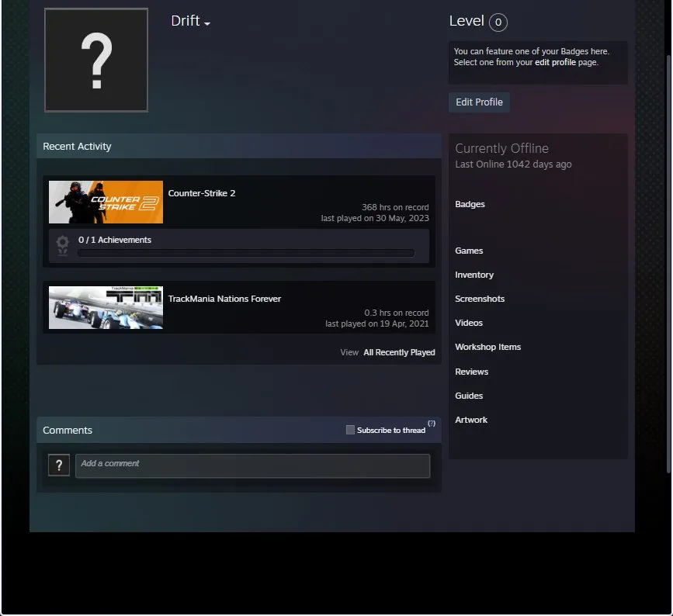Click the Recent Activity header

tap(239, 147)
